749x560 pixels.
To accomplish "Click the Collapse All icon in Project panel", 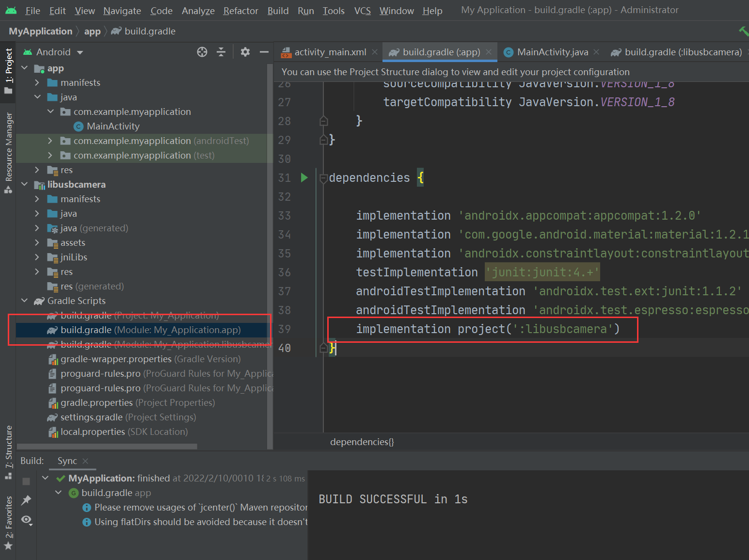I will (x=221, y=52).
